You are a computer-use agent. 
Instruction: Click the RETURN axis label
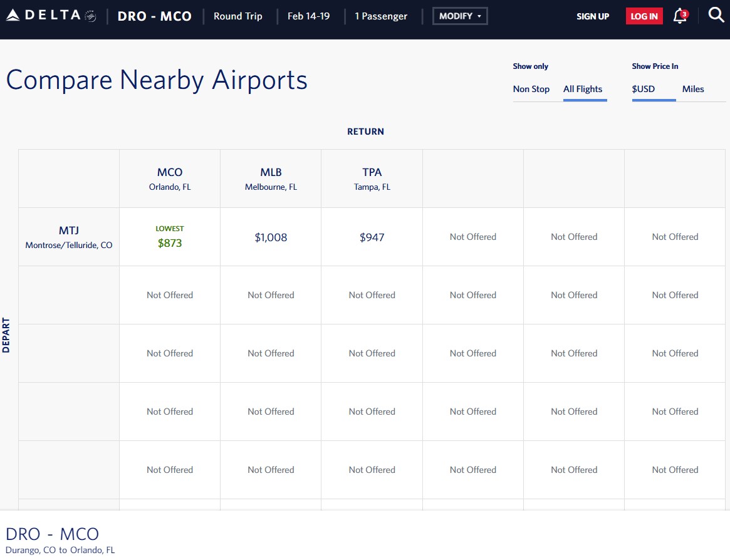click(x=365, y=132)
